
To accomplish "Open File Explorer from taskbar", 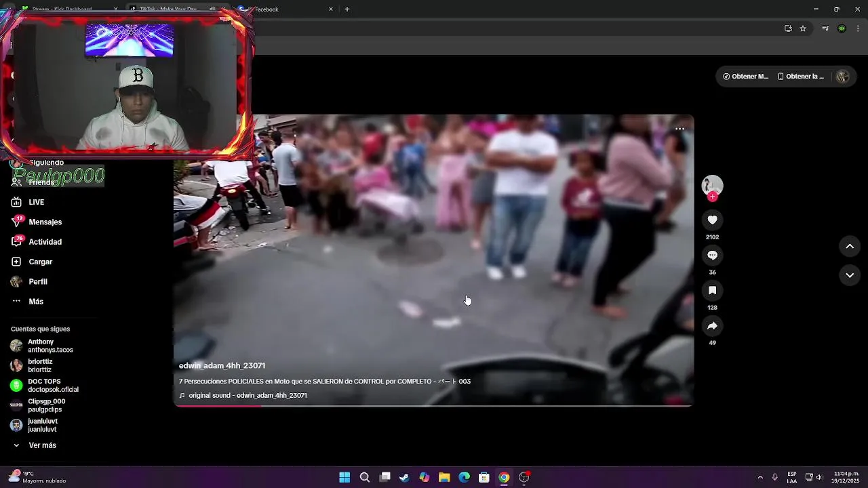I will (444, 477).
